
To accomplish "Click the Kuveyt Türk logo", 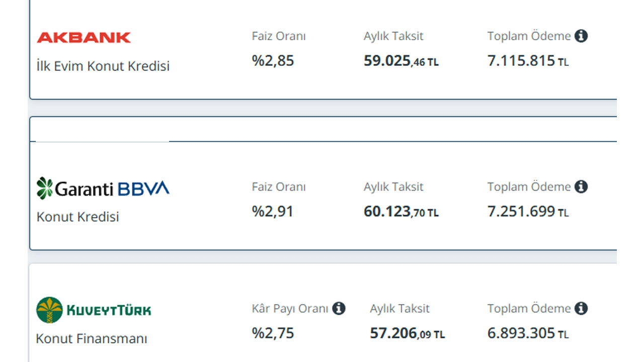I will tap(94, 310).
